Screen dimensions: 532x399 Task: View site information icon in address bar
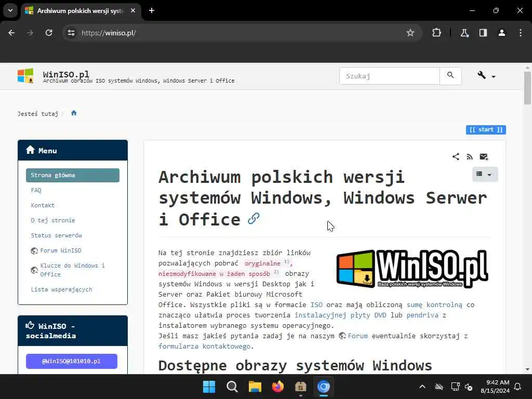click(71, 33)
